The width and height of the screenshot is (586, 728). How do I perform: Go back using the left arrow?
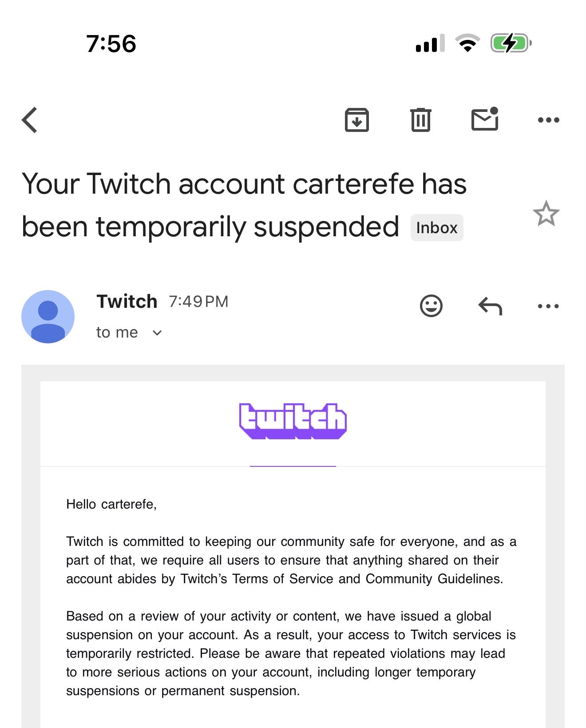[30, 120]
